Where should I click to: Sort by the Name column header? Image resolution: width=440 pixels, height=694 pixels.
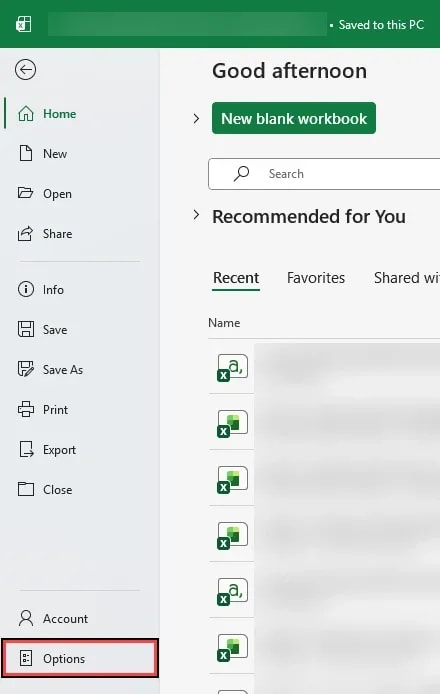(x=224, y=323)
